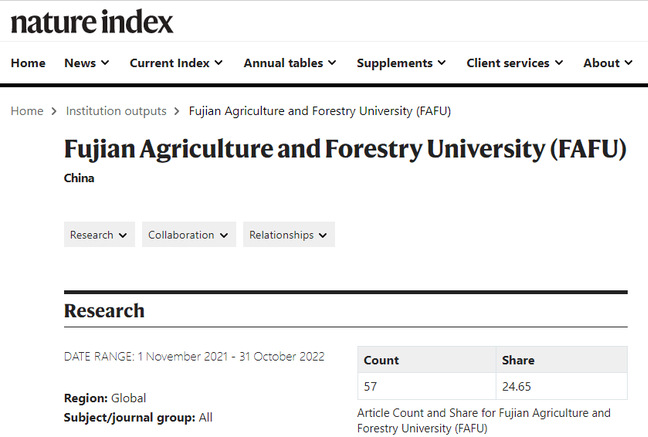The width and height of the screenshot is (648, 437).
Task: Expand the Current Index menu
Action: click(x=176, y=63)
